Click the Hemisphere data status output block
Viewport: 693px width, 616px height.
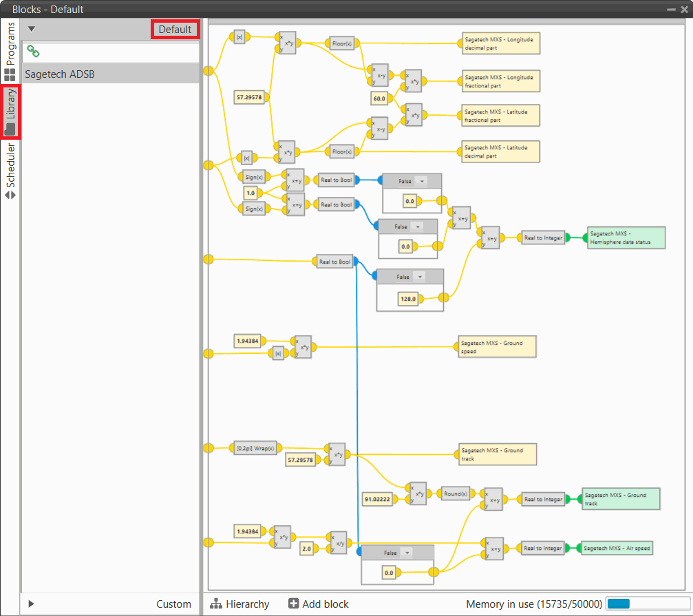pyautogui.click(x=626, y=237)
